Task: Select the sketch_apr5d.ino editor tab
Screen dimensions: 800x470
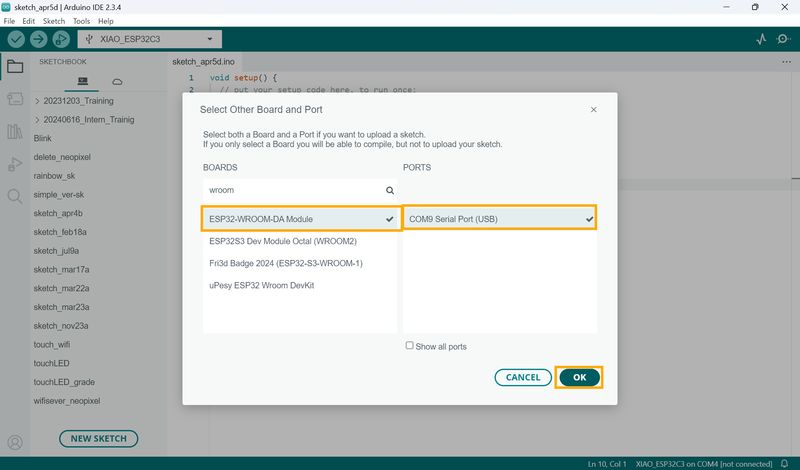Action: [x=204, y=62]
